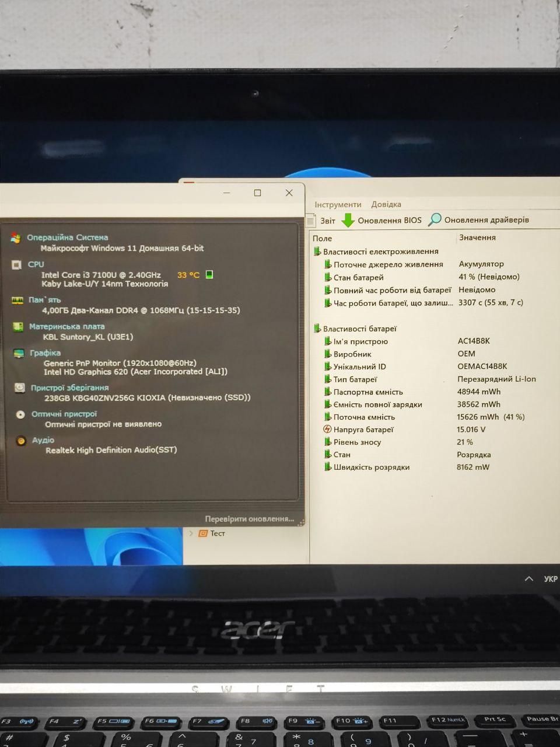This screenshot has width=560, height=747.
Task: Open the Оптичні пристрої section link
Action: click(x=64, y=414)
